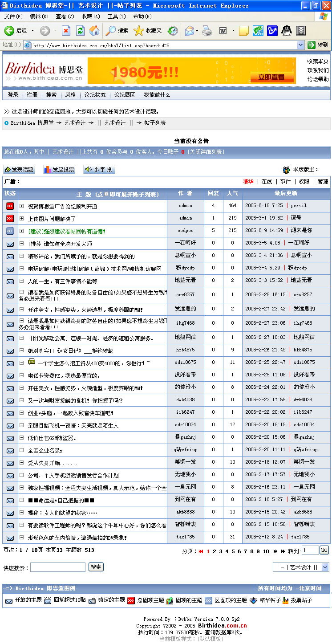Image resolution: width=332 pixels, height=644 pixels.
Task: Expand post list for 祝贺博思堂广告论坛顺利开通
Action: (x=21, y=206)
